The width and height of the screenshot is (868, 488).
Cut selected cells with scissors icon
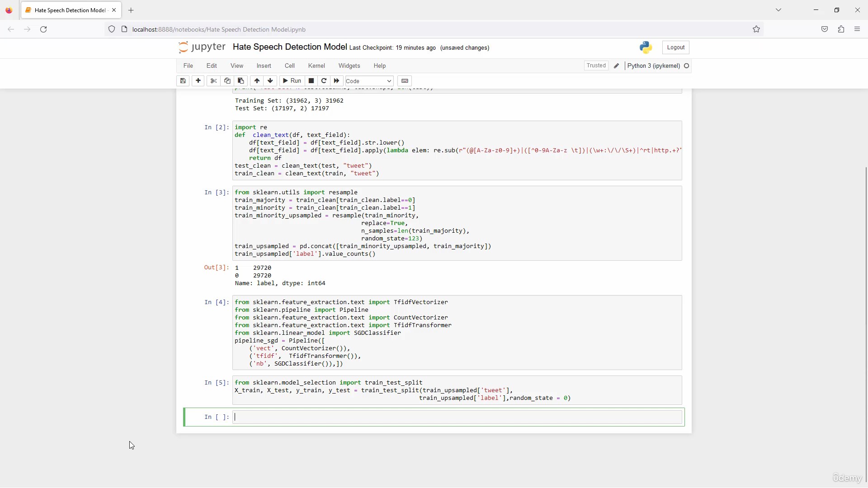pos(214,81)
